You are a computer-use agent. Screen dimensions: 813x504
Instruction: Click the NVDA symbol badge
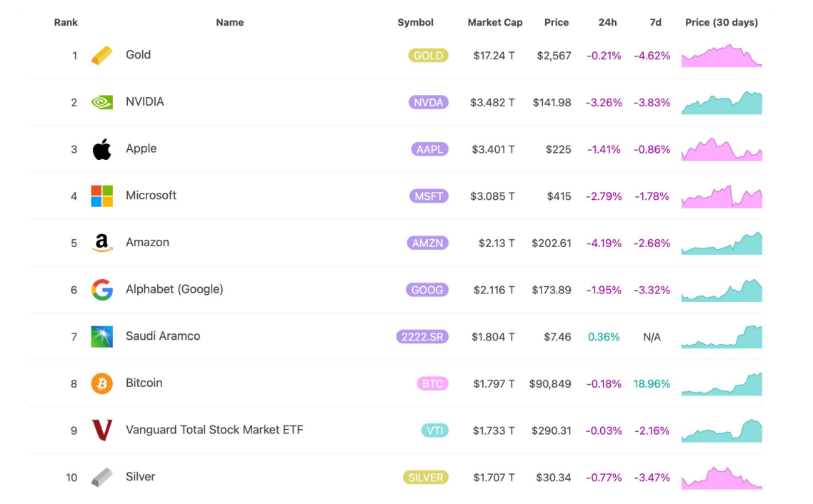[428, 103]
